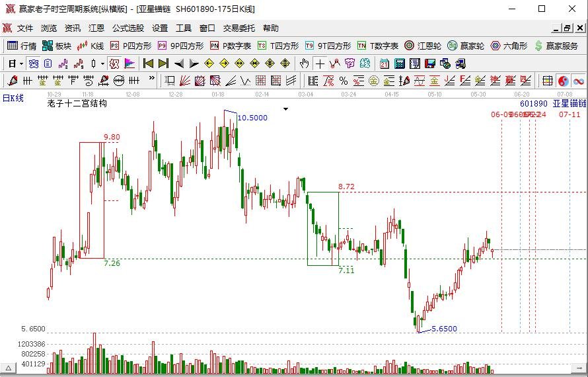Open the calculator icon
Screen dimensions: 588x377
click(x=399, y=63)
